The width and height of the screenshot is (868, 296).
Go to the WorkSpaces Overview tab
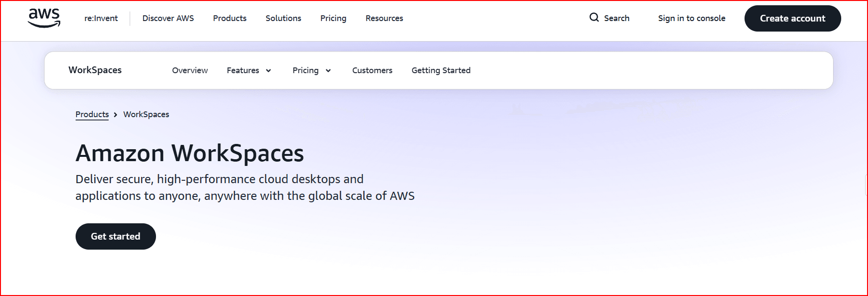(x=190, y=70)
